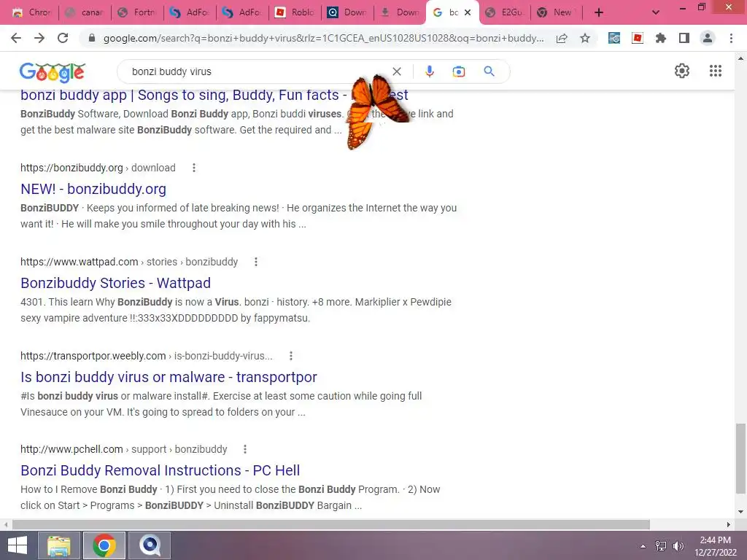Switch to the E2Gu tab
747x560 pixels.
pyautogui.click(x=505, y=12)
